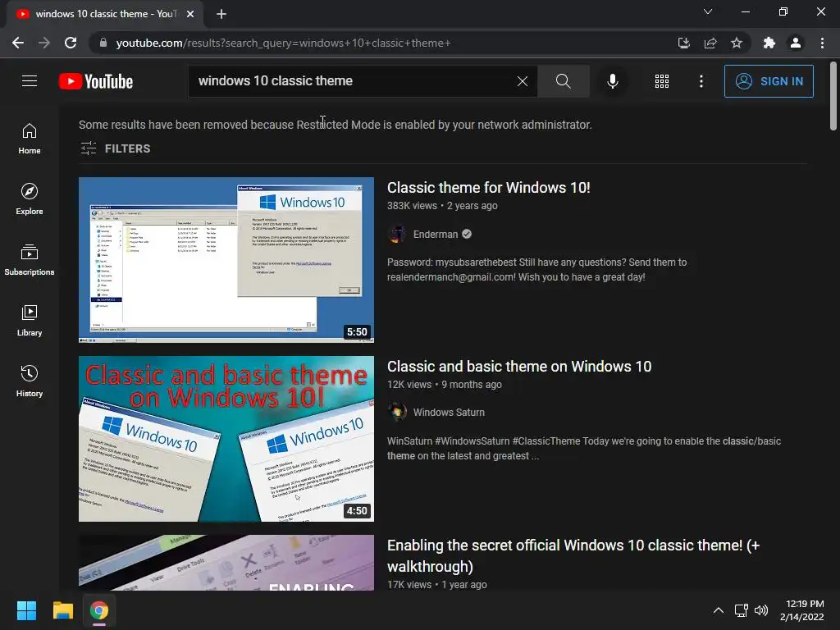Open title 'Classic and basic theme on Windows 10'

click(519, 367)
